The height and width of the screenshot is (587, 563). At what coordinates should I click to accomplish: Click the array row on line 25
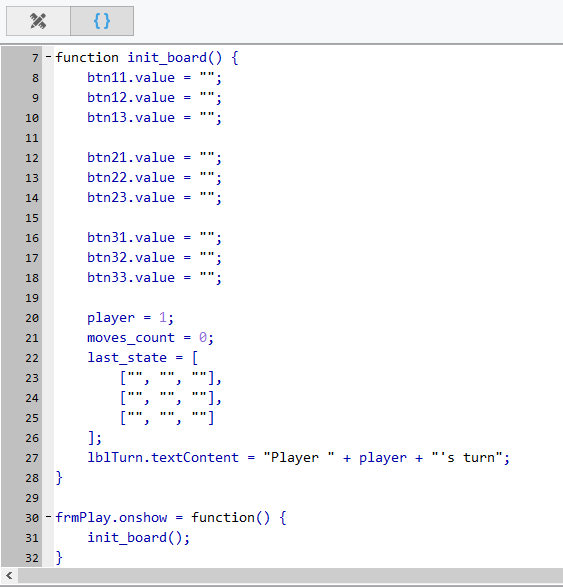(167, 418)
